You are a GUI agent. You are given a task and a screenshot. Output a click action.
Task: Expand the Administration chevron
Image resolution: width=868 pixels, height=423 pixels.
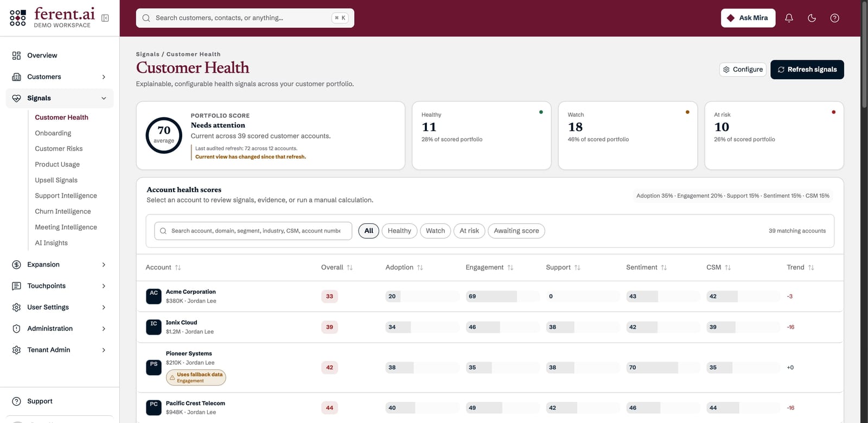click(x=104, y=329)
